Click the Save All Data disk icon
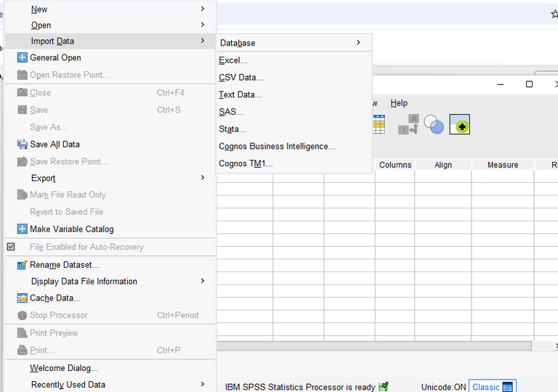This screenshot has width=558, height=392. pos(22,144)
